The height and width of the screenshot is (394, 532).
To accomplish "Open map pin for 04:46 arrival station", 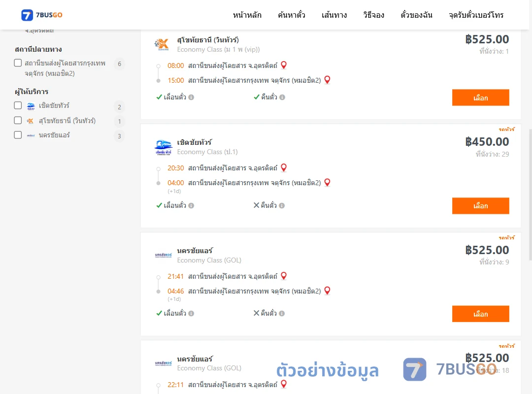I will pyautogui.click(x=328, y=291).
